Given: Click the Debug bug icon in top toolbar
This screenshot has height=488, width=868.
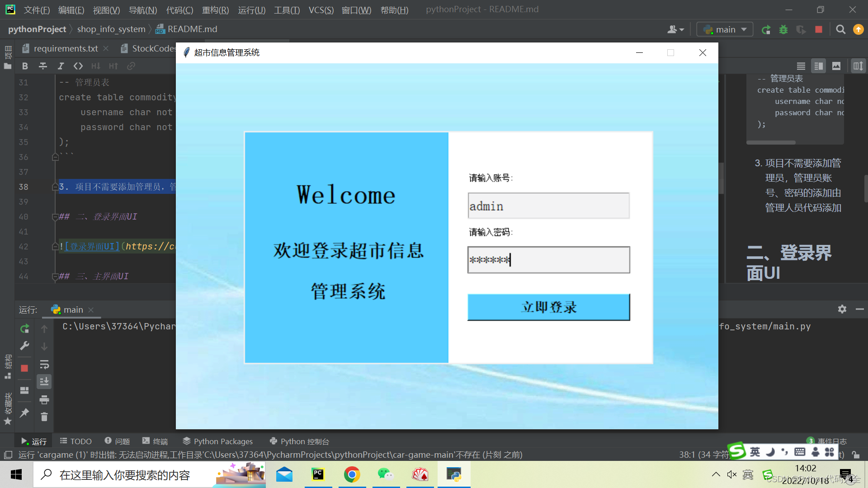Looking at the screenshot, I should pyautogui.click(x=783, y=29).
